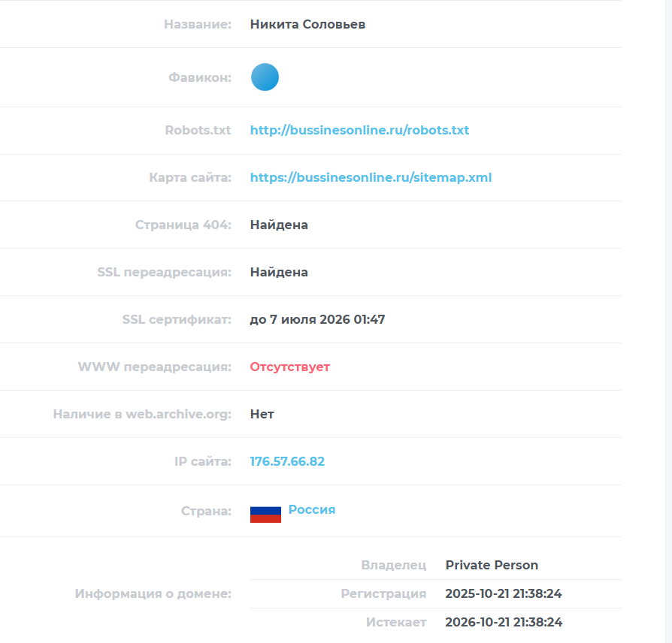Click the Найдена value for SSL переадресация
Viewport: 672px width, 643px height.
pyautogui.click(x=279, y=272)
